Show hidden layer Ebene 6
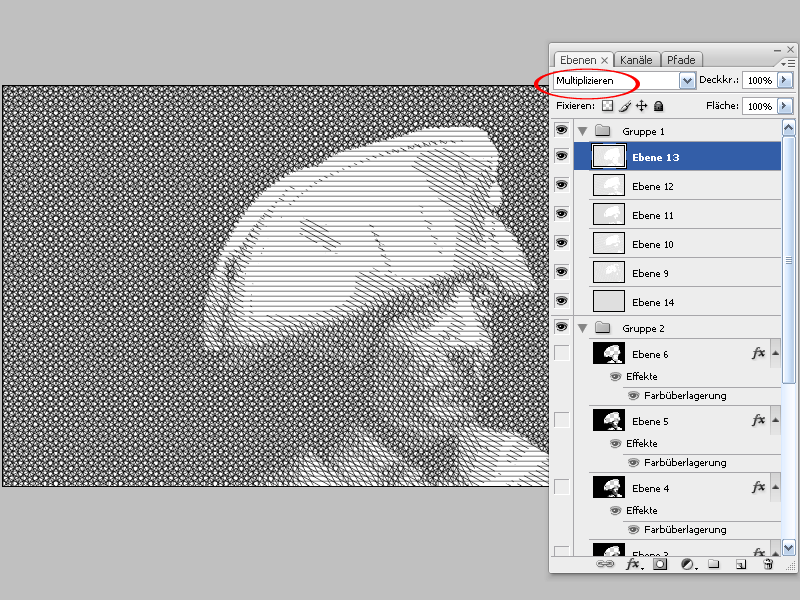The height and width of the screenshot is (600, 800). pos(562,353)
